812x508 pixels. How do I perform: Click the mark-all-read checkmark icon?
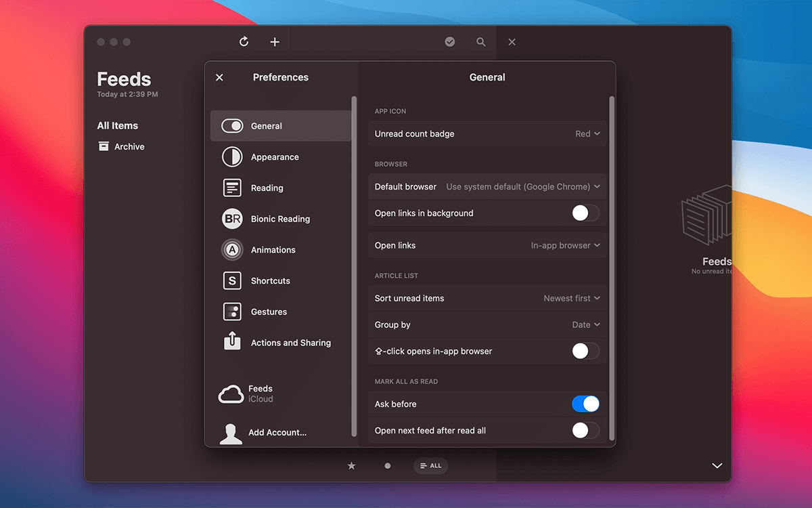coord(450,42)
